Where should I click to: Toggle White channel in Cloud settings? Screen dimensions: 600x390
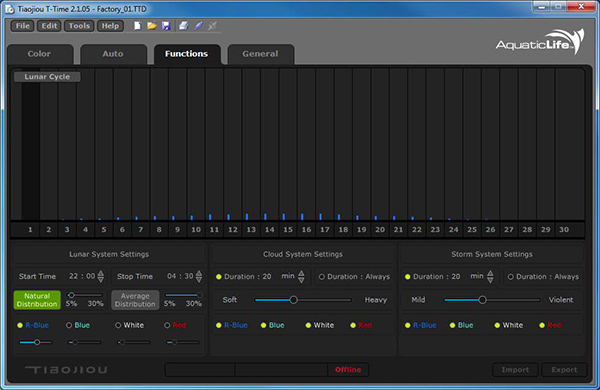308,325
